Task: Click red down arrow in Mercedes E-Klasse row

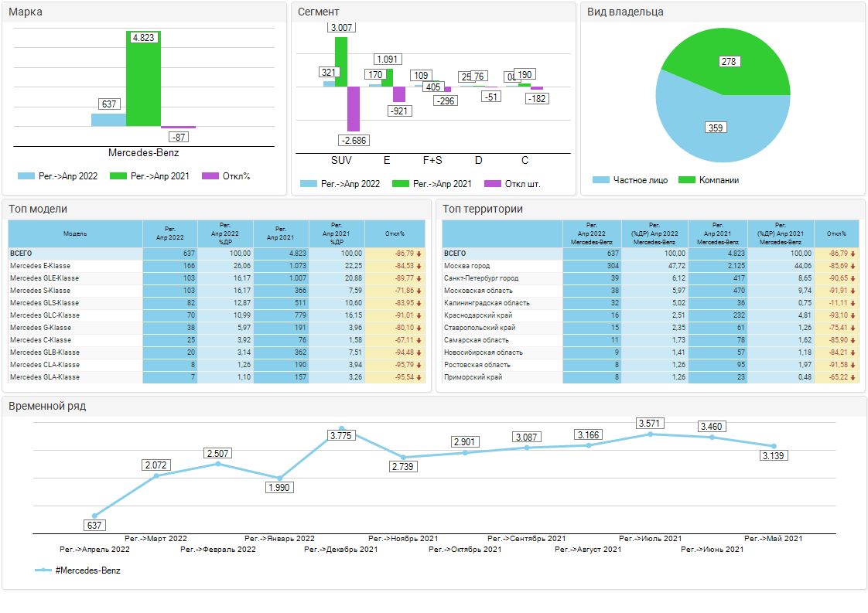Action: coord(419,266)
